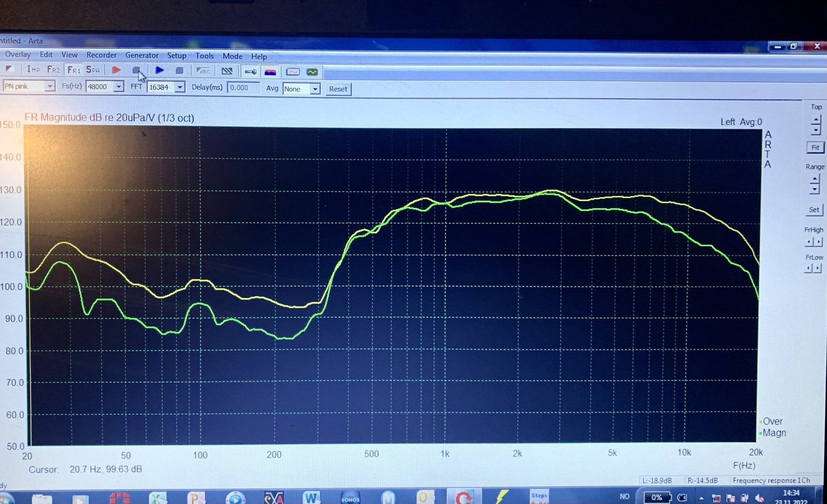
Task: Start the generator with the blue play icon
Action: 160,70
